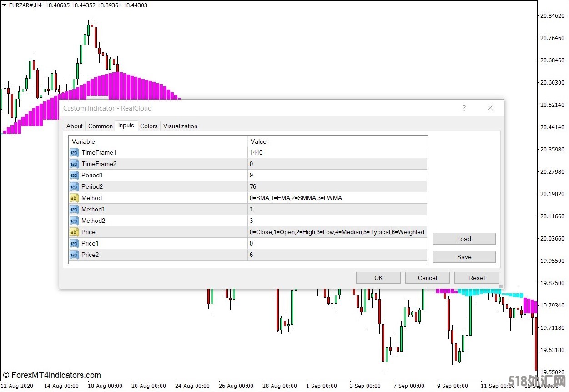Click the chart menu arrow beside EURZAR#
This screenshot has width=569, height=392.
click(x=4, y=5)
